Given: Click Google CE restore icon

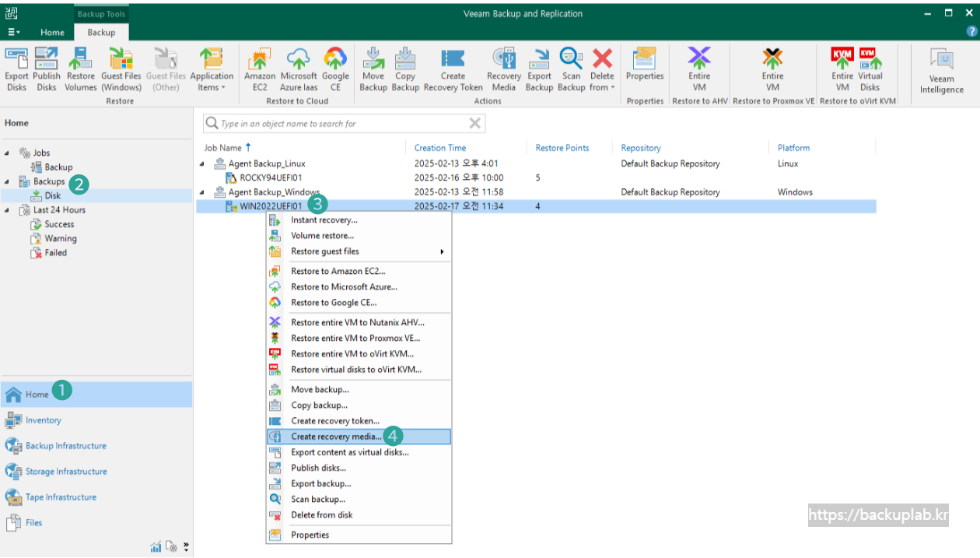Looking at the screenshot, I should click(335, 69).
